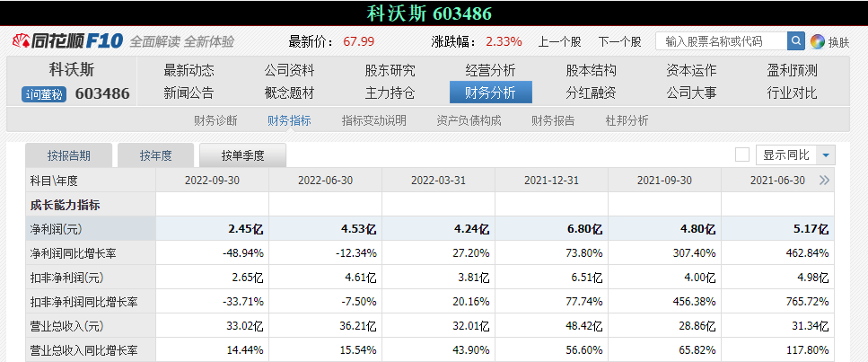Screen dimensions: 868x362
Task: Click the 2021-09-30 column header
Action: tap(664, 181)
